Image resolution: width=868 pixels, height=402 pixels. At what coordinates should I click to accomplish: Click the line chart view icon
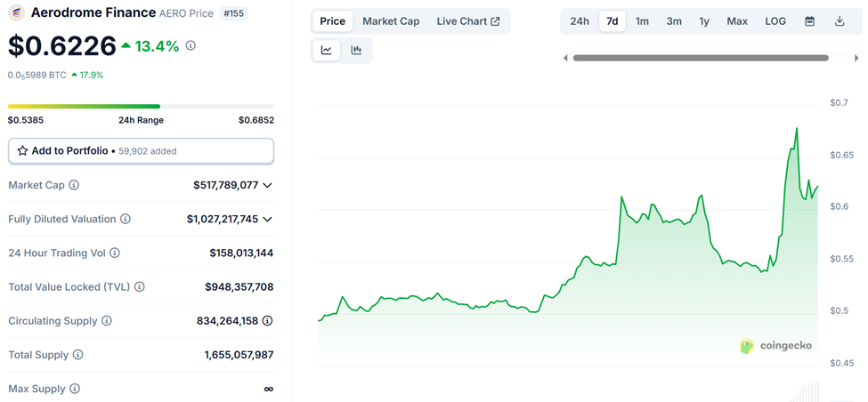click(x=327, y=51)
